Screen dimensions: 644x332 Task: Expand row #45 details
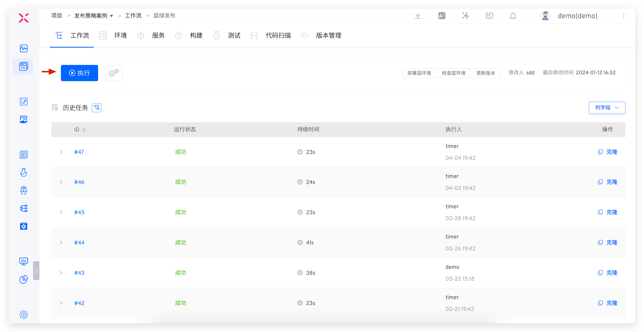(61, 212)
